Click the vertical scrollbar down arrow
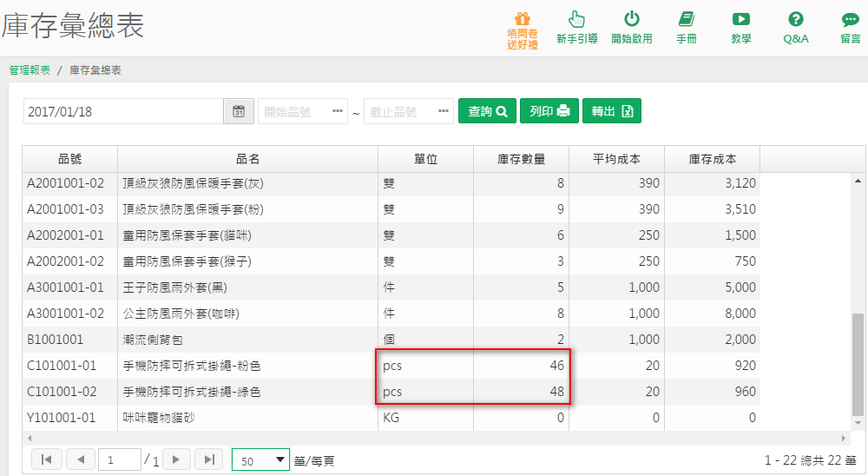868x476 pixels. click(x=858, y=423)
